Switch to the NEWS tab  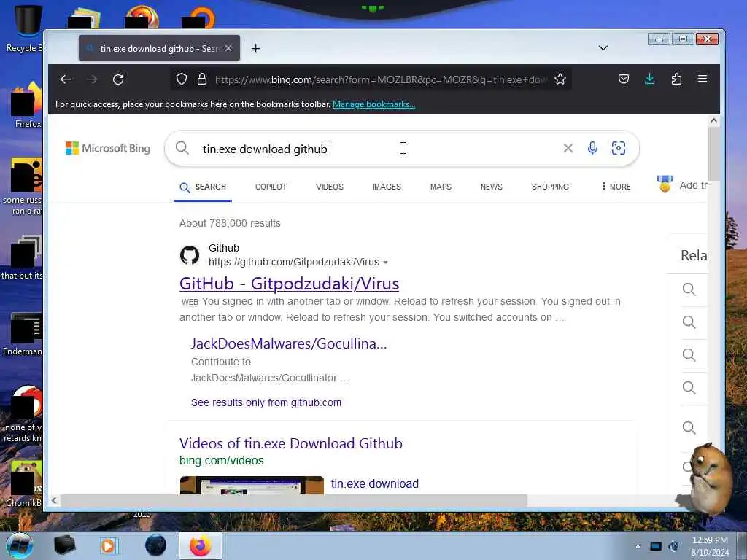492,187
